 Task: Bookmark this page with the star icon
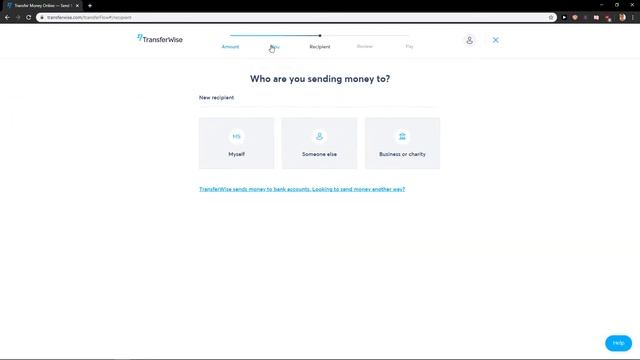point(551,18)
